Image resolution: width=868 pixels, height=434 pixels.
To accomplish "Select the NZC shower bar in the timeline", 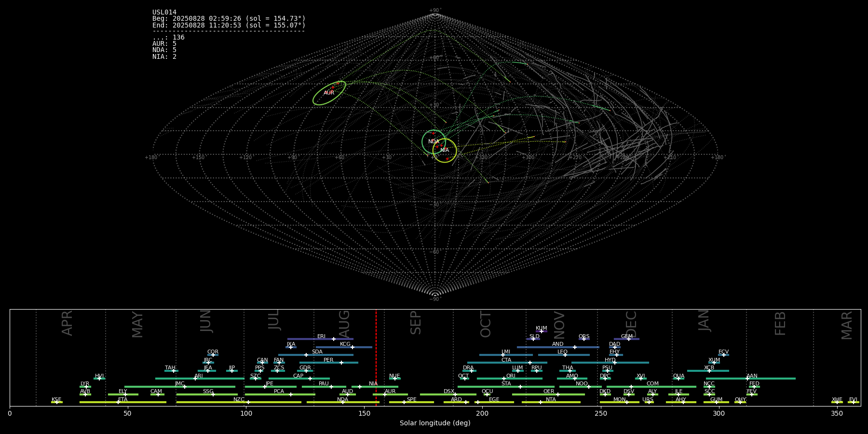I will click(x=239, y=402).
